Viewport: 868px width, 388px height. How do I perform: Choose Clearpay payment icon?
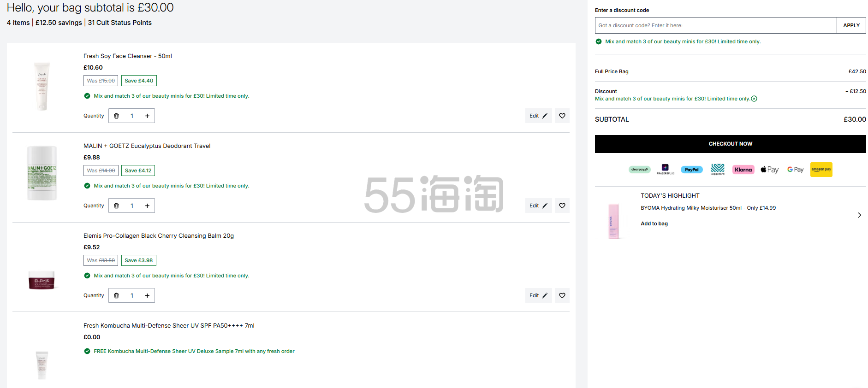(x=639, y=170)
